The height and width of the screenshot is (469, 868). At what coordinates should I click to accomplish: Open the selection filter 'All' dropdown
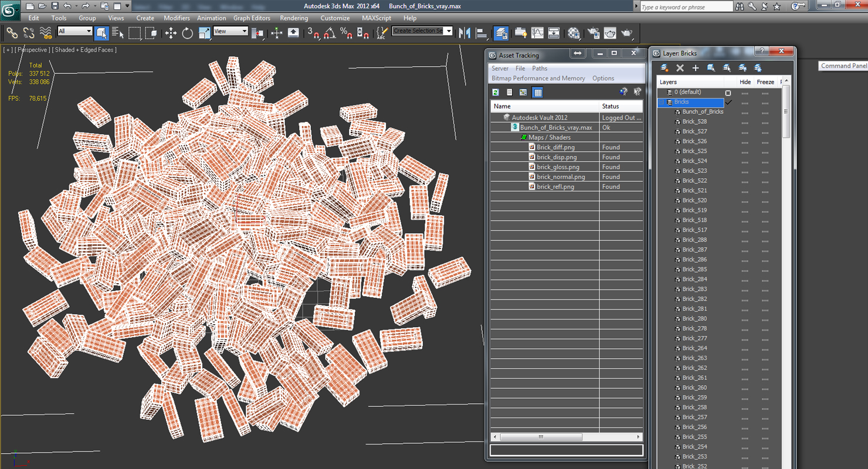pyautogui.click(x=75, y=31)
